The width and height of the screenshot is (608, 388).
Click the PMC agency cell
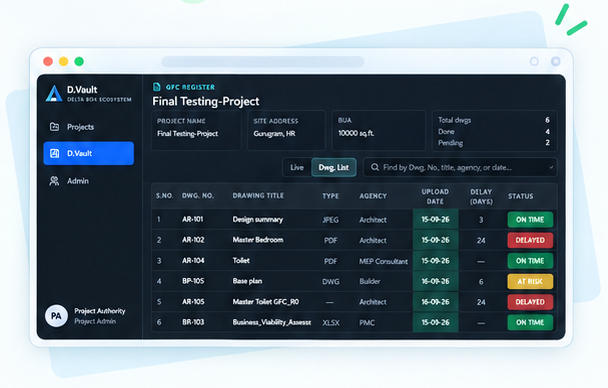click(367, 322)
